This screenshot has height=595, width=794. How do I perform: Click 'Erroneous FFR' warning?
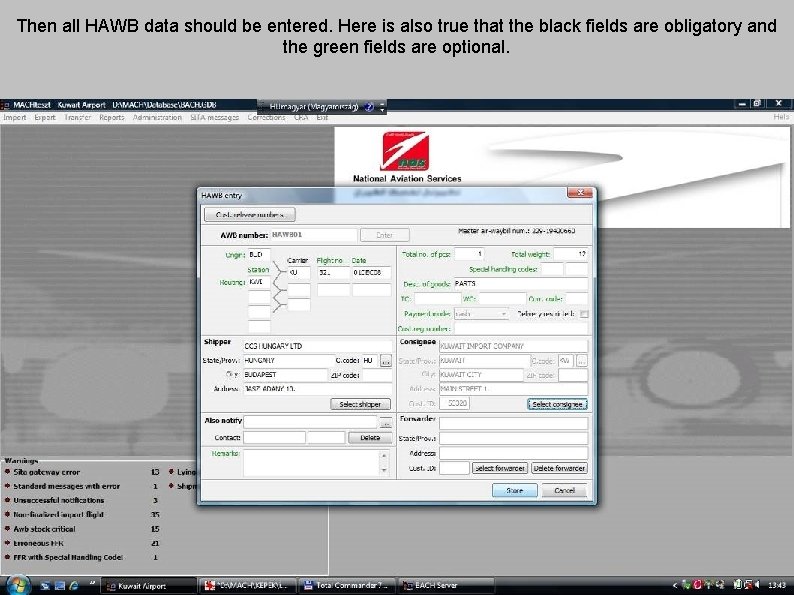38,543
